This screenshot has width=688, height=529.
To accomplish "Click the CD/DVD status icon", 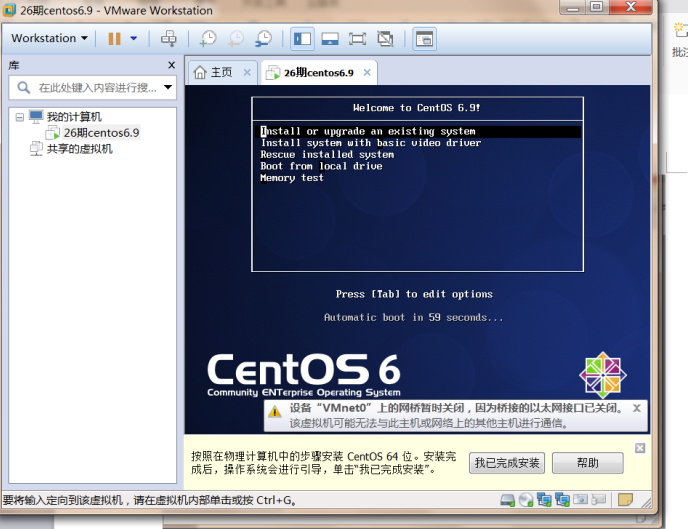I will point(526,500).
